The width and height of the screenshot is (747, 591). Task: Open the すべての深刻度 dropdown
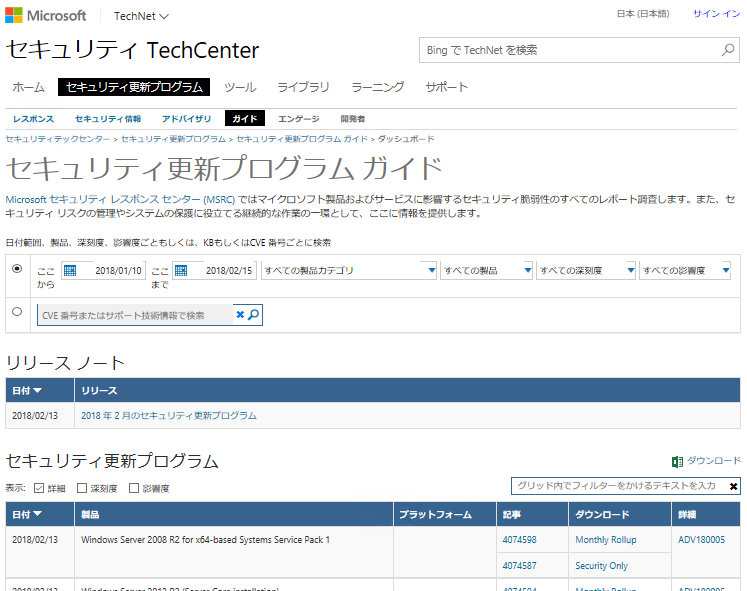click(586, 270)
